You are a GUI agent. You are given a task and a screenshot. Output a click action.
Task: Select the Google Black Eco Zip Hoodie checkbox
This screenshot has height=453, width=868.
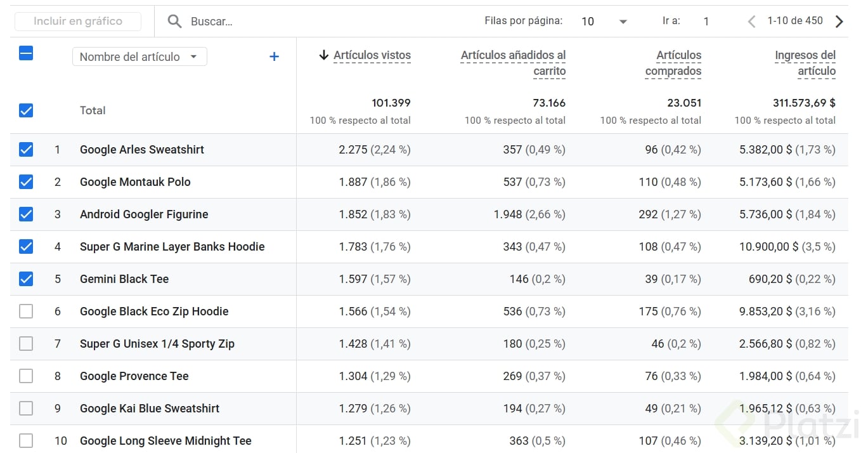click(x=26, y=312)
